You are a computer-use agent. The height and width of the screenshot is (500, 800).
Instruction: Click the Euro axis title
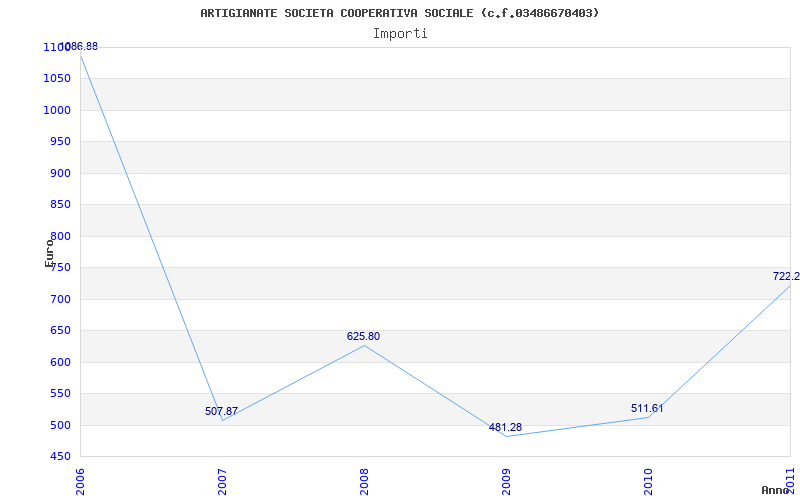(49, 253)
